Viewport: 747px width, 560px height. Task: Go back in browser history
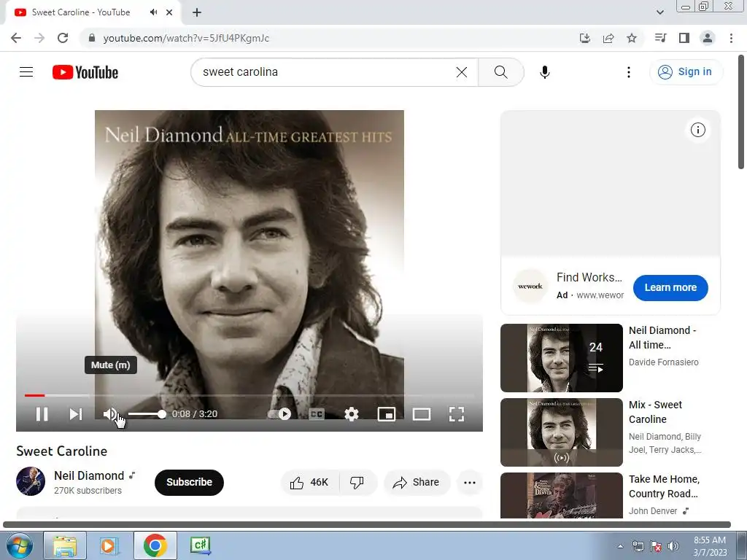(x=16, y=38)
